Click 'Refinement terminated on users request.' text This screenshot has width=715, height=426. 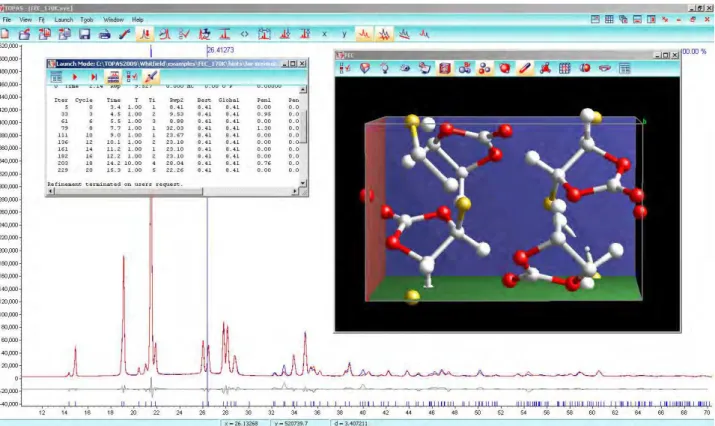[x=115, y=184]
